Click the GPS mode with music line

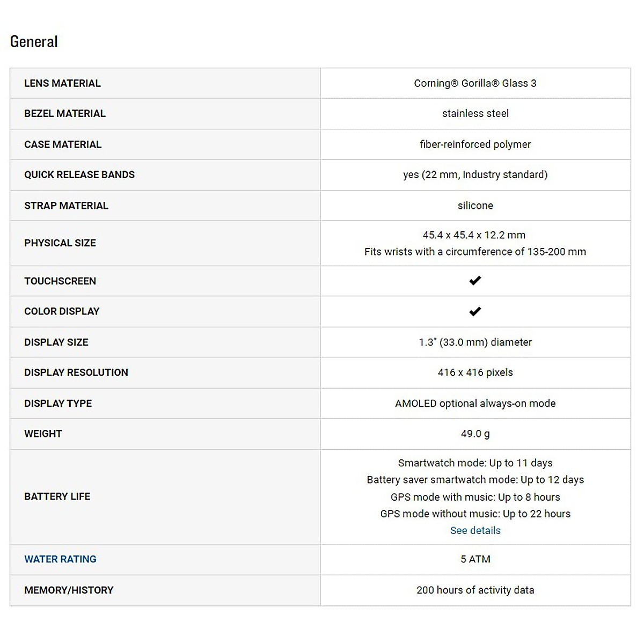tap(475, 497)
